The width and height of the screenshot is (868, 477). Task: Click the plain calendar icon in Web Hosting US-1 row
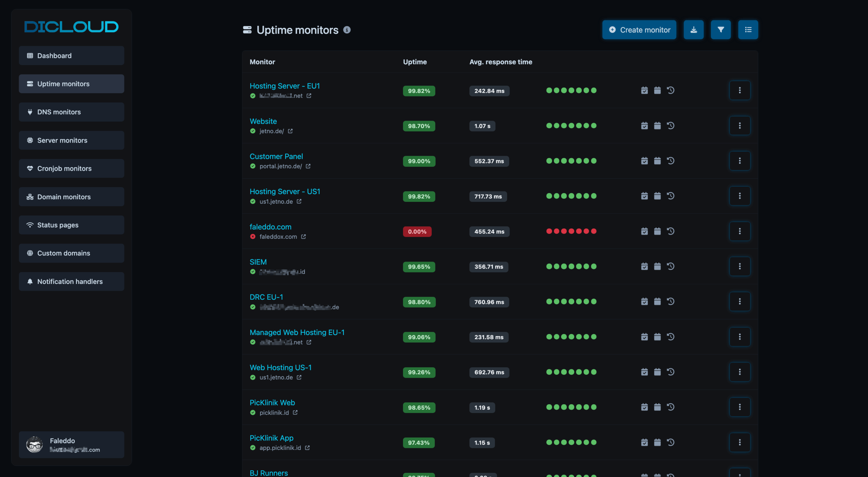coord(657,372)
